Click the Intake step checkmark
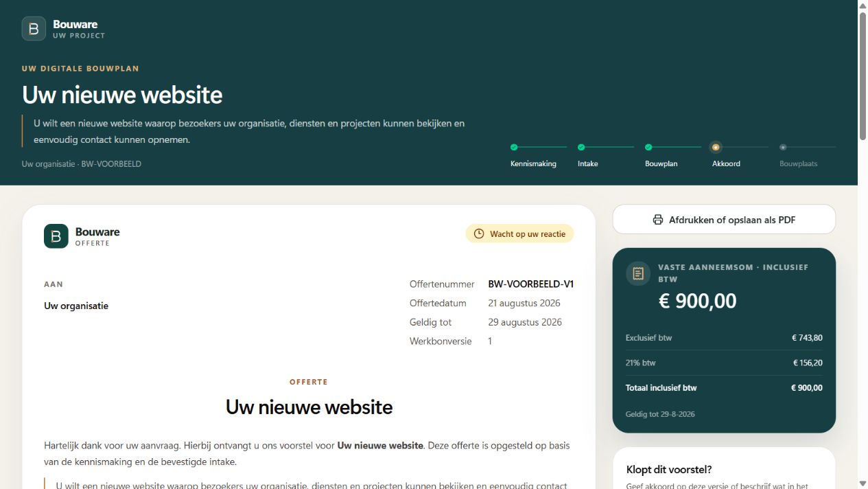This screenshot has height=489, width=868. click(x=581, y=147)
